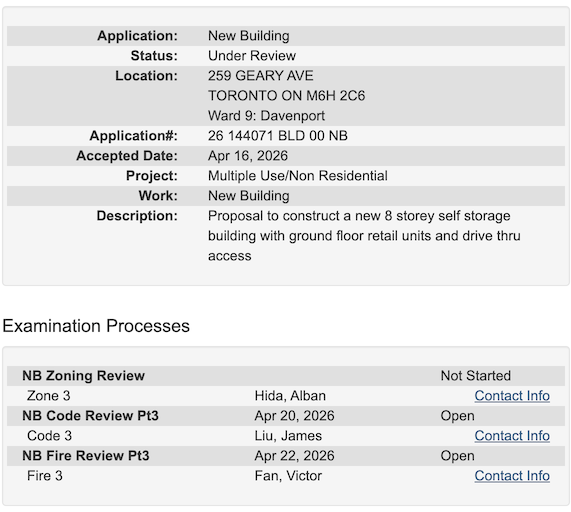Click the Not Started zoning status

pyautogui.click(x=476, y=376)
